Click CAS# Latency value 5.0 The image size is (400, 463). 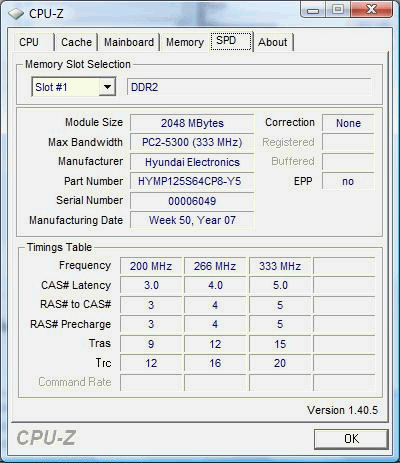pos(280,285)
